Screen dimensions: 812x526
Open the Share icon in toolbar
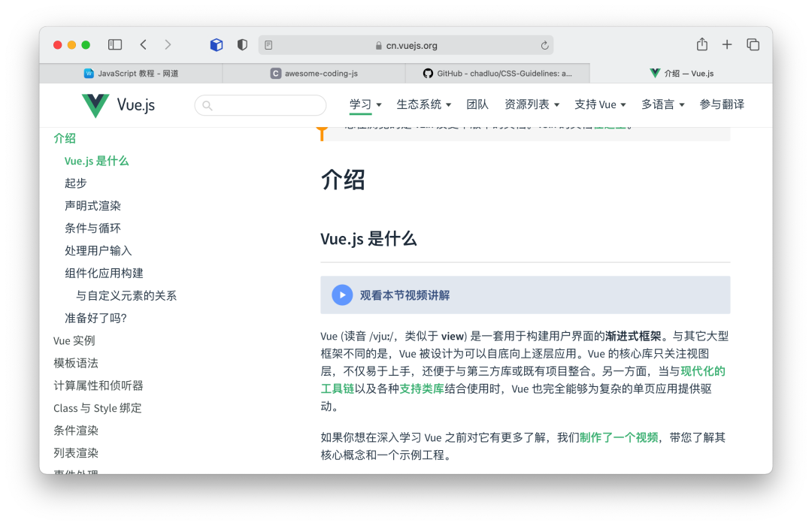click(701, 44)
